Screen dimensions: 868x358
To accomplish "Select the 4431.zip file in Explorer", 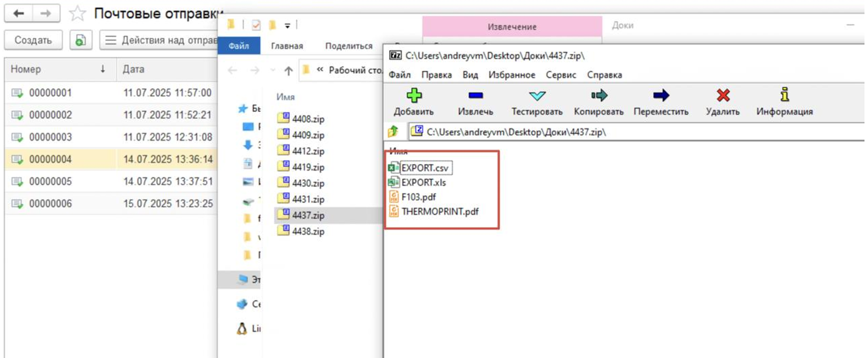I will (308, 199).
